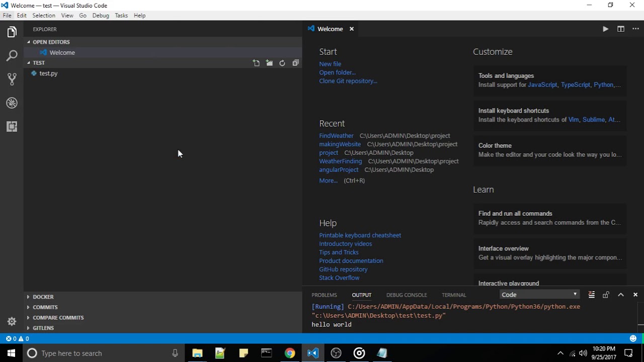Click the errors and warnings status indicator
The width and height of the screenshot is (644, 362).
(x=17, y=339)
